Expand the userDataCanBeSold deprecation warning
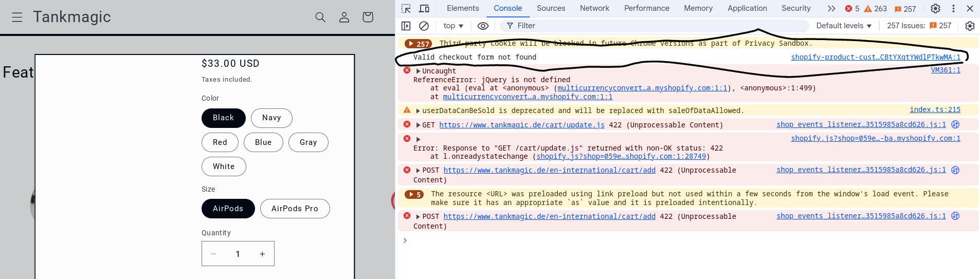This screenshot has width=980, height=279. pyautogui.click(x=418, y=110)
